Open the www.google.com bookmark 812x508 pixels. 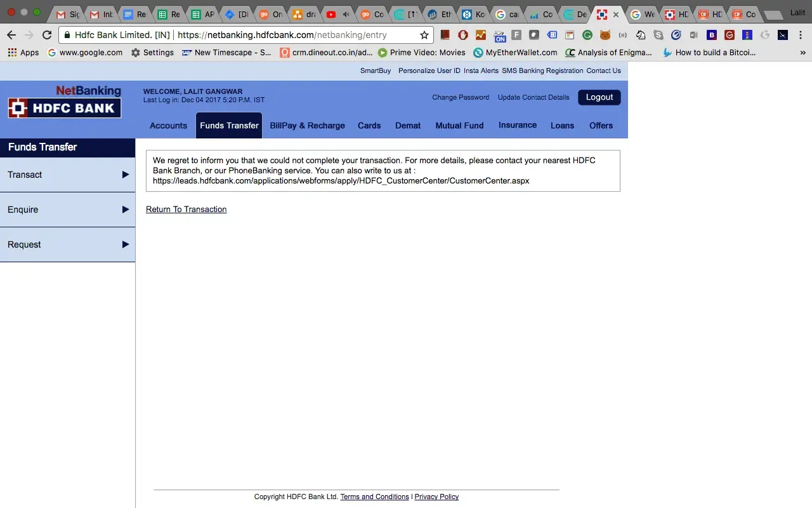(85, 53)
